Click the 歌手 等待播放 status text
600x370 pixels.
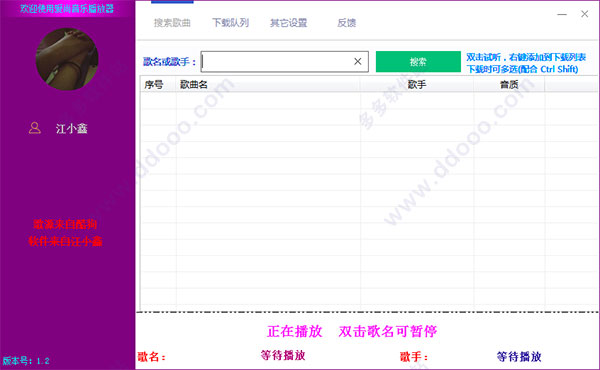[x=519, y=357]
